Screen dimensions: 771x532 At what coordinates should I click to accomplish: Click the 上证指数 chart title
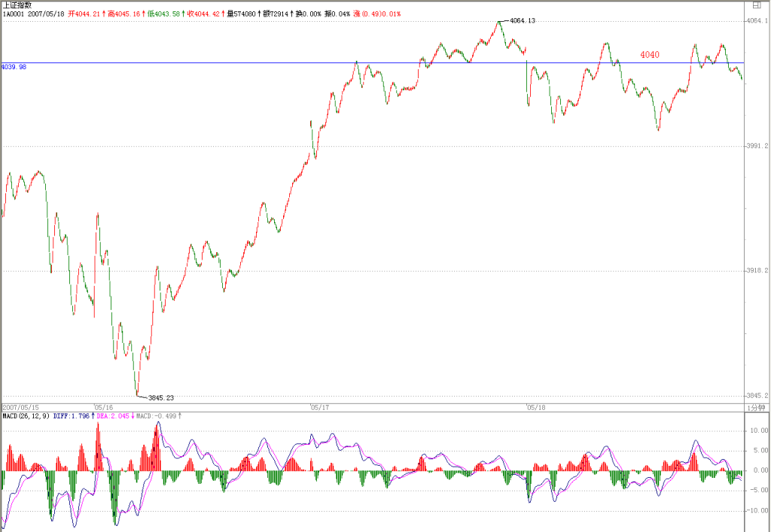17,5
